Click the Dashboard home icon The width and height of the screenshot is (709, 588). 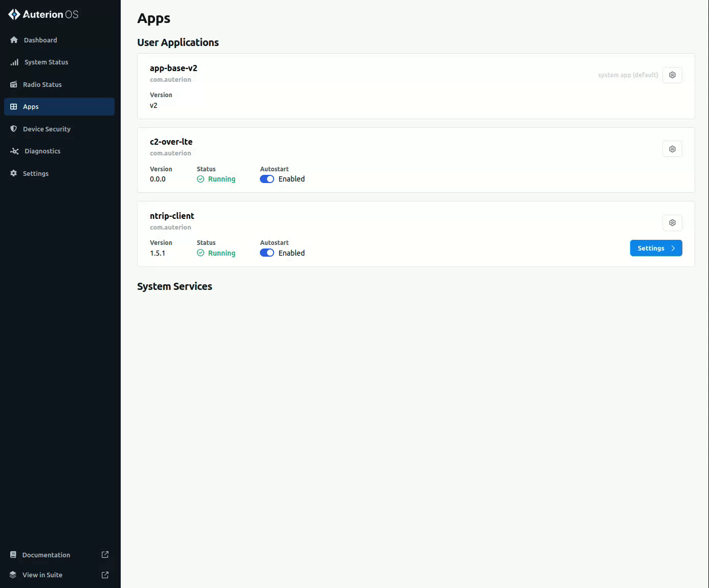click(14, 40)
